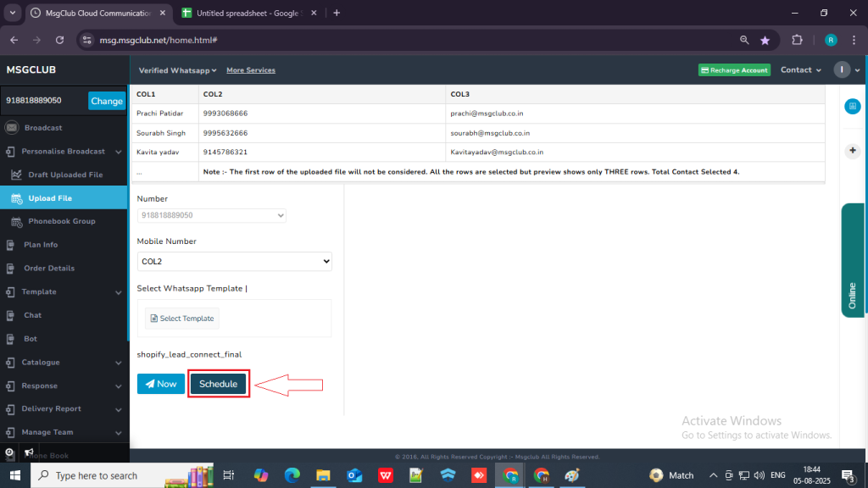Launch Microsoft Edge from the taskbar
Image resolution: width=868 pixels, height=488 pixels.
[292, 475]
